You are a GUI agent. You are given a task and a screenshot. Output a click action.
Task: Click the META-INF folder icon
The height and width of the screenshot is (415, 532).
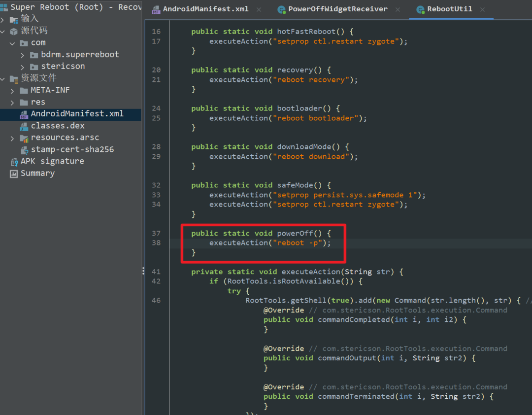(24, 91)
